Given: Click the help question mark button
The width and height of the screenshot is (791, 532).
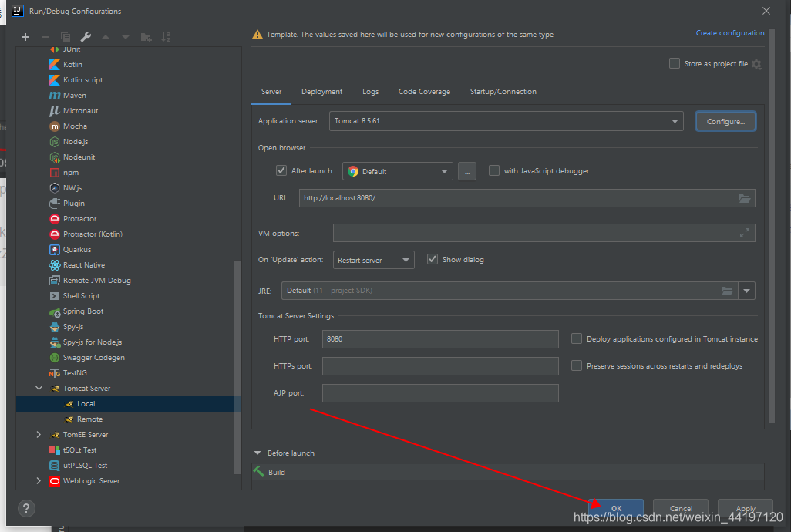Looking at the screenshot, I should coord(26,509).
